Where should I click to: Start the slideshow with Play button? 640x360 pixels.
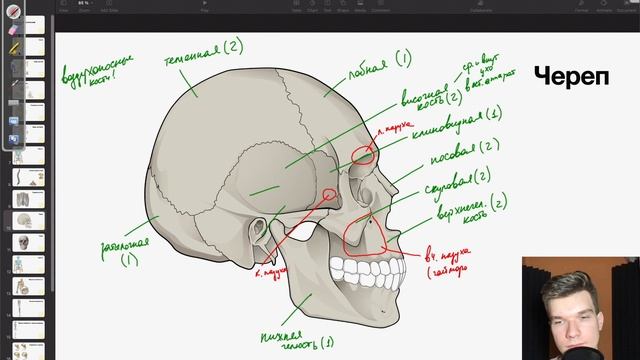click(x=204, y=6)
